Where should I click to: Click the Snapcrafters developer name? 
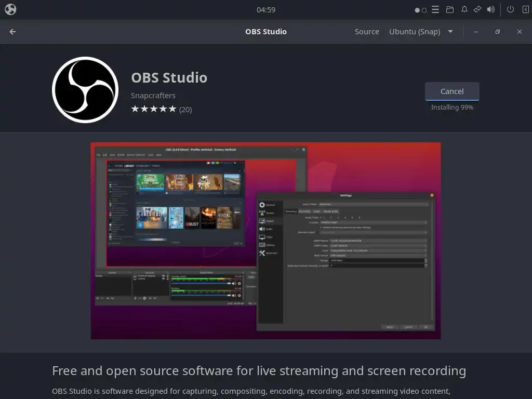click(153, 96)
